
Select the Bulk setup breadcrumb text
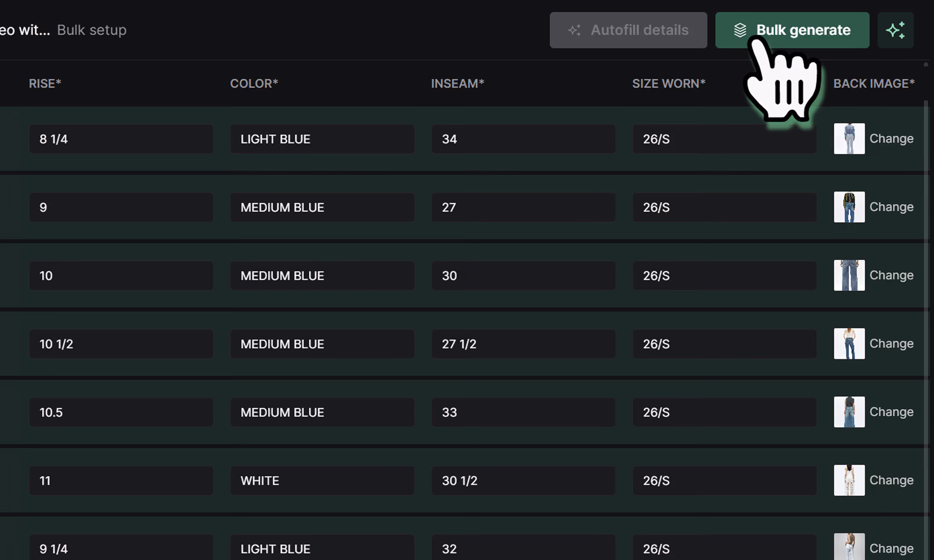[x=92, y=30]
